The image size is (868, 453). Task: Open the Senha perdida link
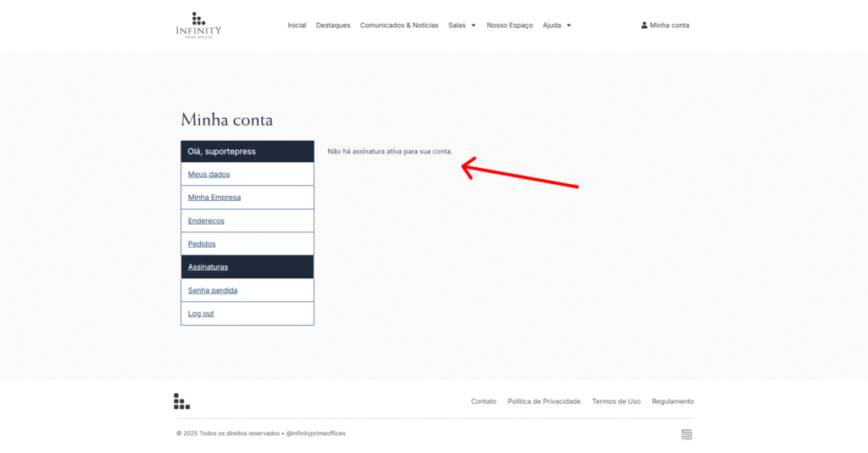(x=213, y=290)
